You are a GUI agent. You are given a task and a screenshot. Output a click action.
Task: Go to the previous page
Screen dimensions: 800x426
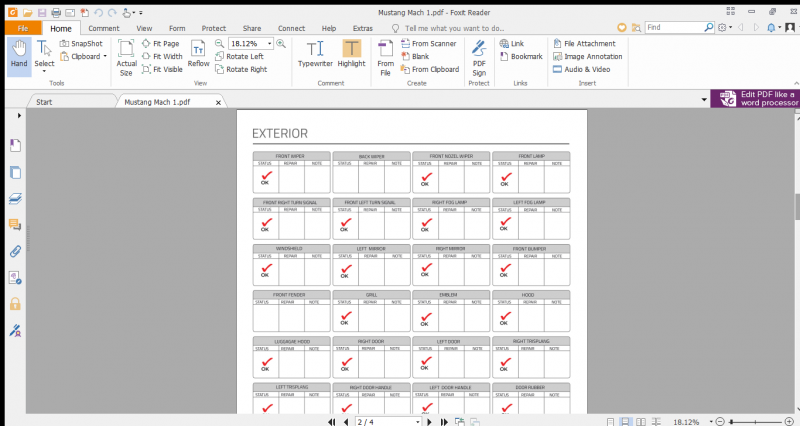(346, 422)
